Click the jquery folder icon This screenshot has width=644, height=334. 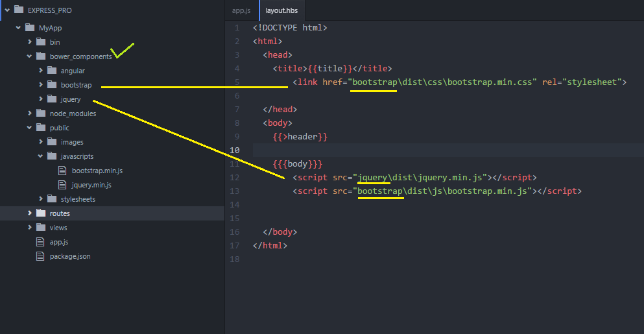[x=52, y=99]
